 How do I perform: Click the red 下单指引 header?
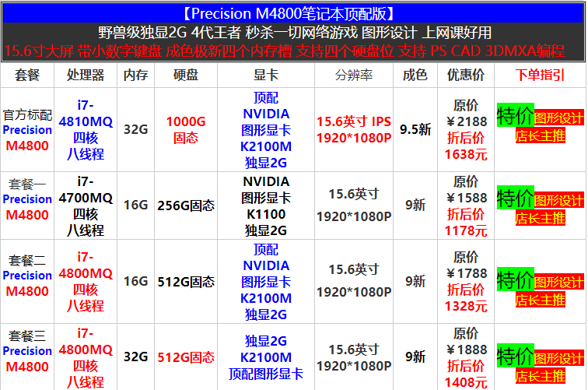coord(540,75)
